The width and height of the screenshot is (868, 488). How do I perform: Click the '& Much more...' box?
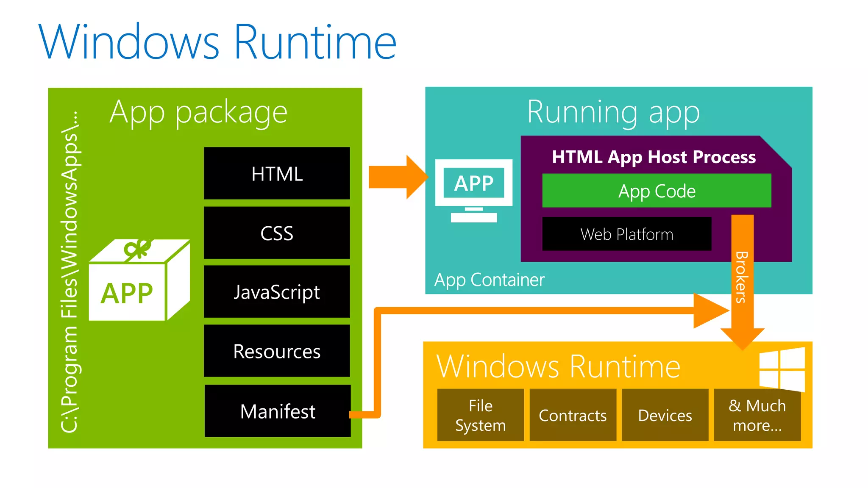coord(757,415)
